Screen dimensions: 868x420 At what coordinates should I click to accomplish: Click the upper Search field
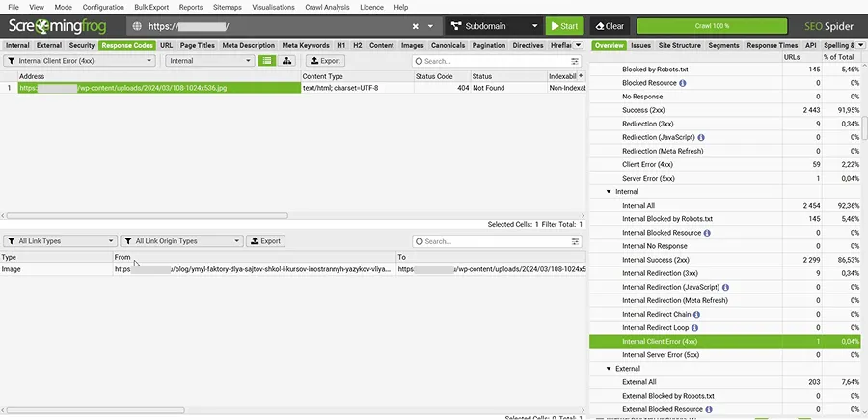pyautogui.click(x=491, y=61)
